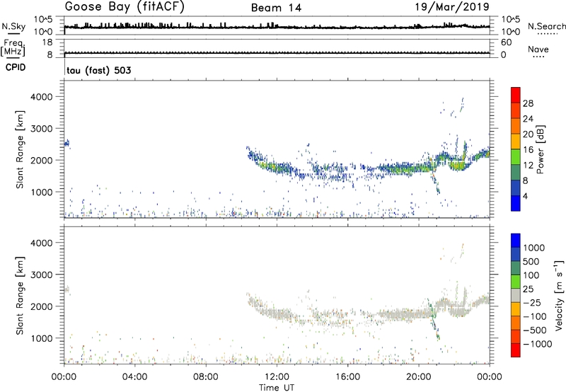Click the '08:00' time tick label
This screenshot has width=566, height=392.
206,377
